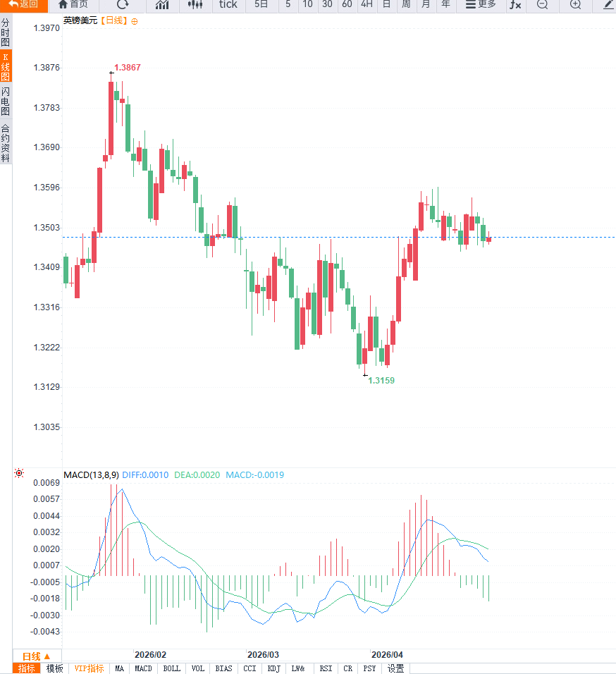Zoom in with the plus magnifier

point(575,5)
